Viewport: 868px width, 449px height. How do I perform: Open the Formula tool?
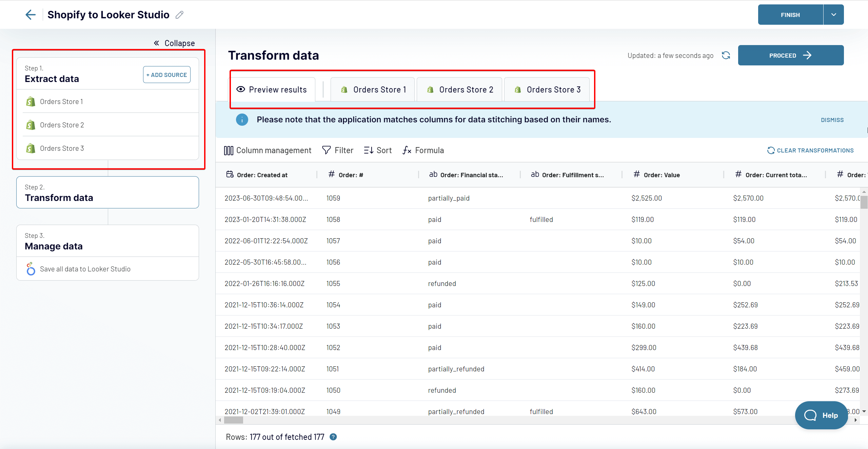pyautogui.click(x=423, y=150)
